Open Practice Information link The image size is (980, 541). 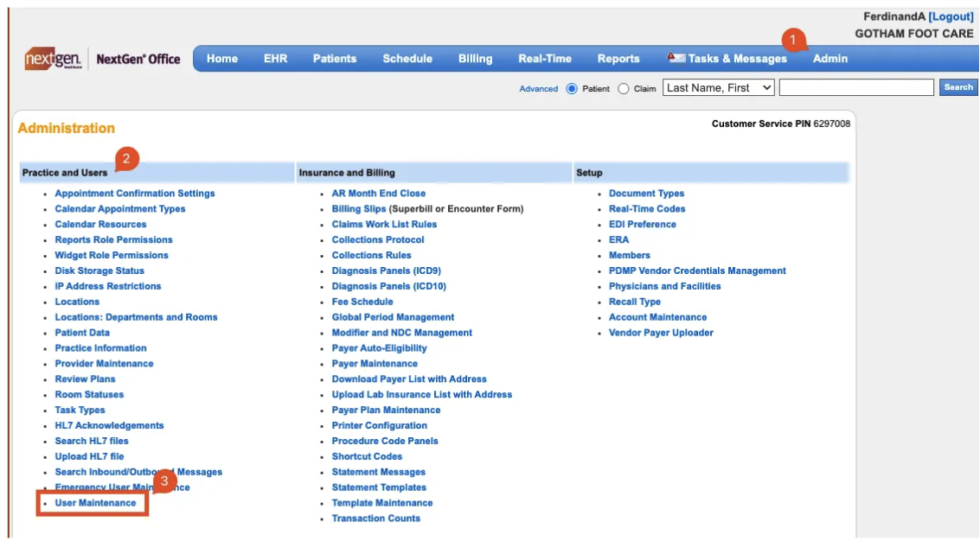(100, 348)
